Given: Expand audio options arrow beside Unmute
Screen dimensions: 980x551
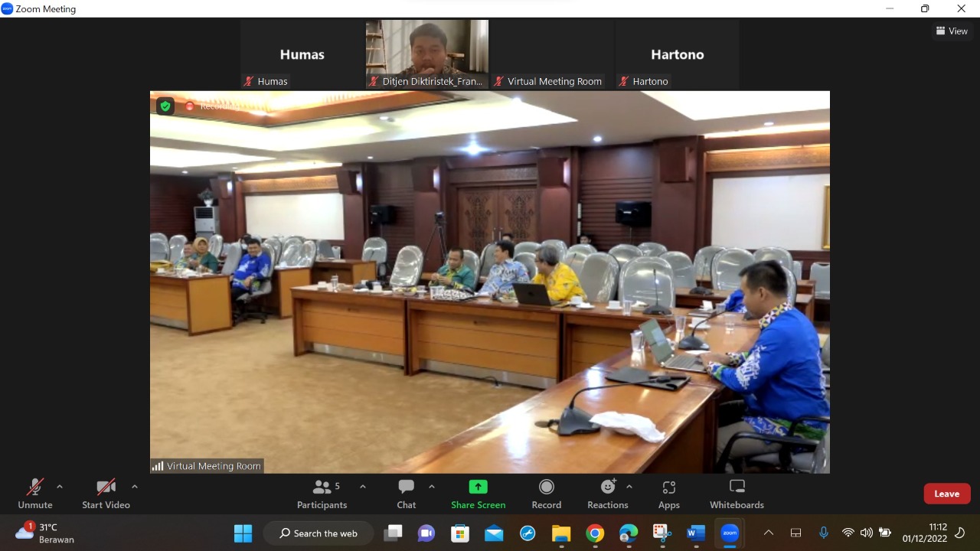Looking at the screenshot, I should [x=60, y=487].
